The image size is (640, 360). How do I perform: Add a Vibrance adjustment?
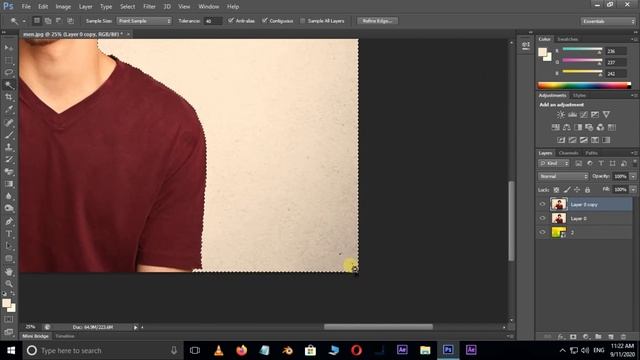point(607,115)
